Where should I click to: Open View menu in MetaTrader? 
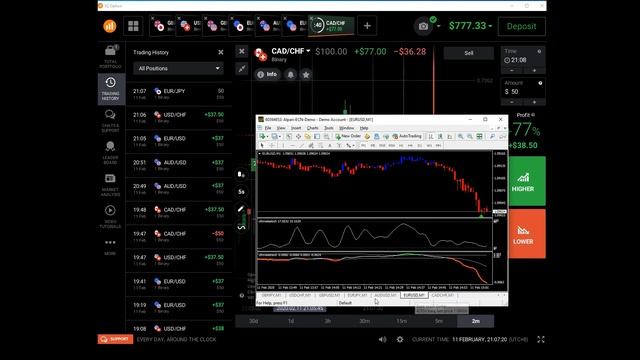click(281, 128)
